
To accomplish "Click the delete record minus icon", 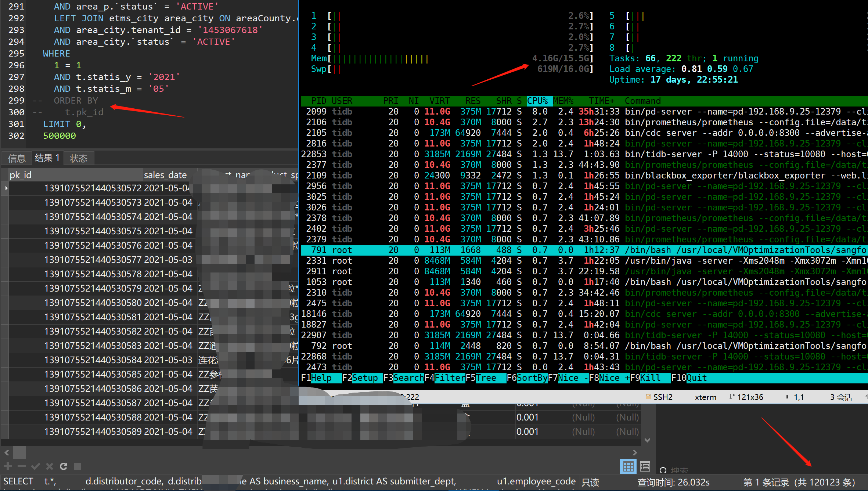I will (22, 466).
